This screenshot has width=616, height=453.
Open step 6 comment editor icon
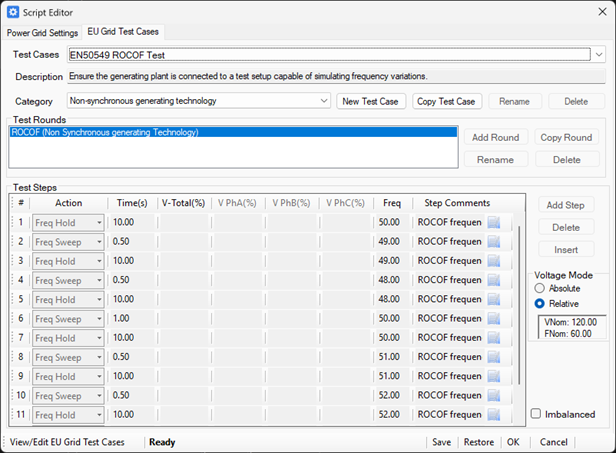click(493, 318)
